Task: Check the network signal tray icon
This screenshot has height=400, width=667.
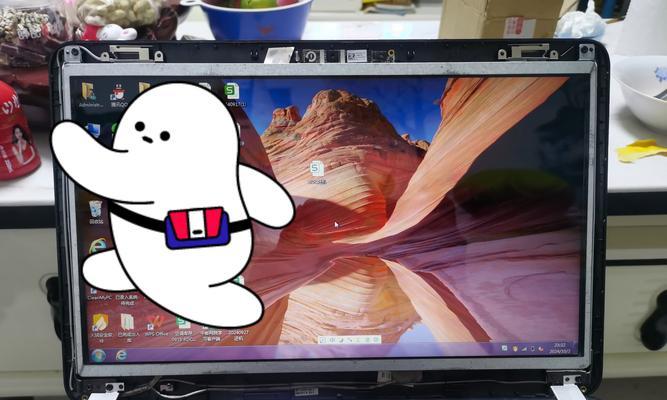Action: click(x=524, y=349)
